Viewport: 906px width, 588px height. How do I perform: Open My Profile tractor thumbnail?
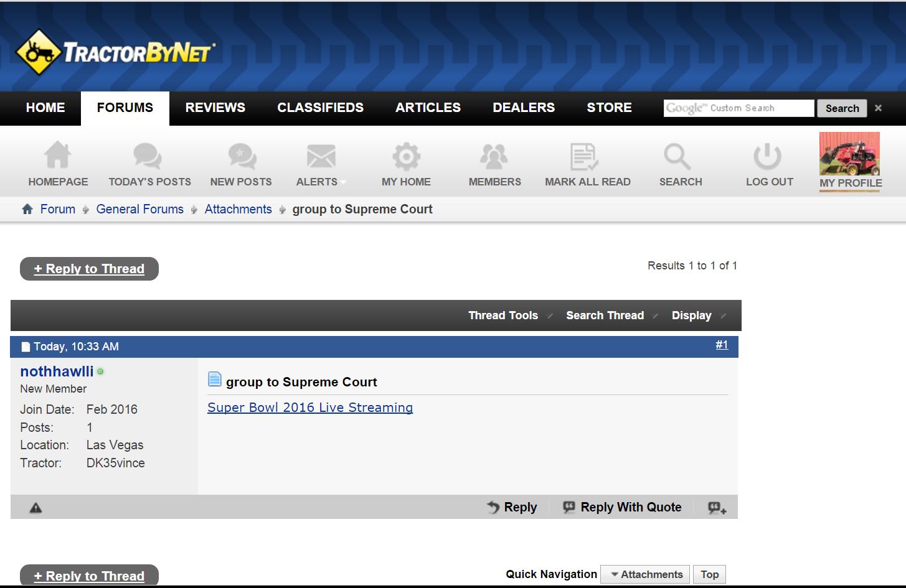pyautogui.click(x=849, y=154)
